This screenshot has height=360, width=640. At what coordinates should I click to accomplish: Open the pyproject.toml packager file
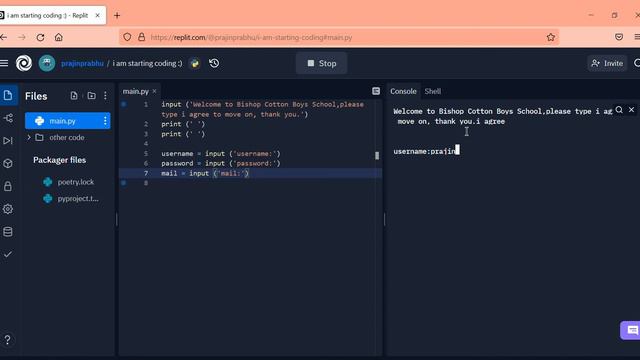coord(78,199)
